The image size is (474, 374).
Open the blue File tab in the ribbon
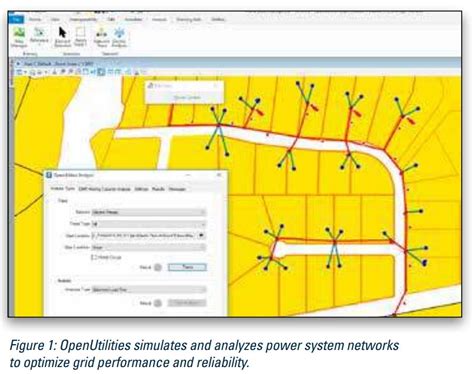tap(16, 19)
